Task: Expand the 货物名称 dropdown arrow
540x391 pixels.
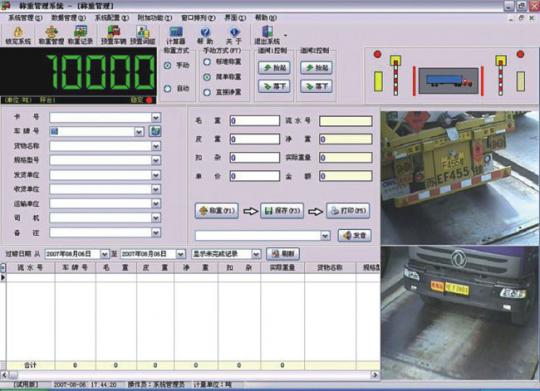Action: coord(156,146)
